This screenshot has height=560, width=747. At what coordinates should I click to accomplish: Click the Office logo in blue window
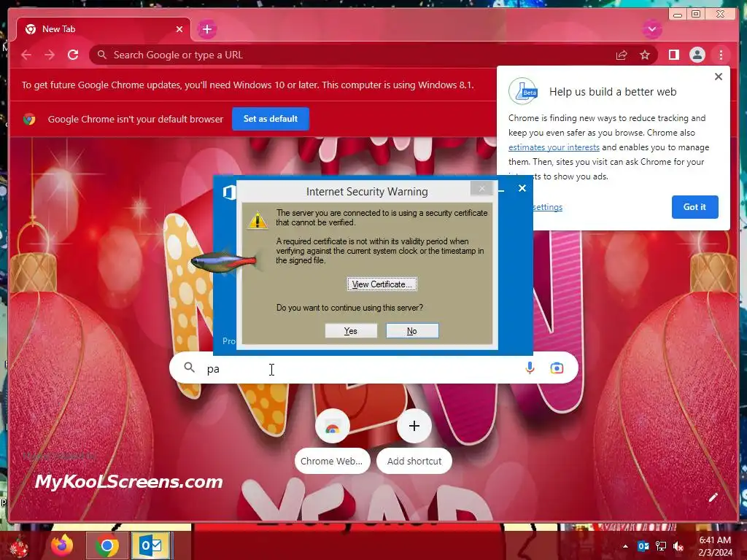(229, 192)
